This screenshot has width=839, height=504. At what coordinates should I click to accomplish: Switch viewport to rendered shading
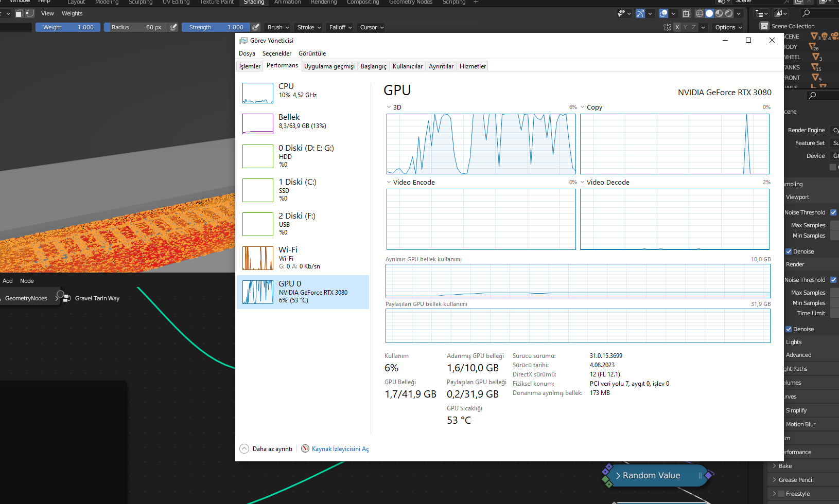click(x=729, y=13)
